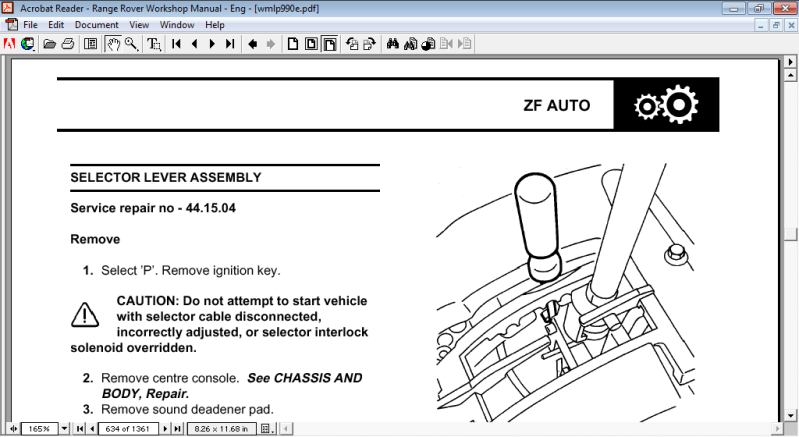Set Fit Width page view

click(330, 44)
